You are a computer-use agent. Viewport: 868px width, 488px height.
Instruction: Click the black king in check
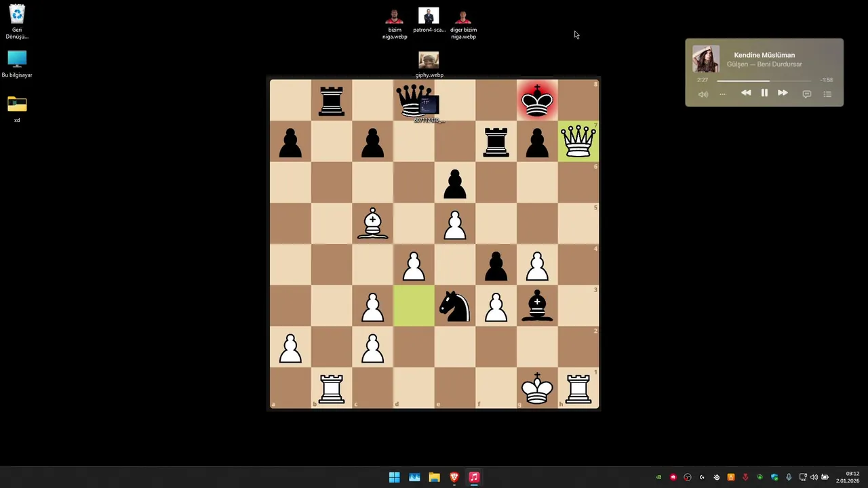click(537, 100)
